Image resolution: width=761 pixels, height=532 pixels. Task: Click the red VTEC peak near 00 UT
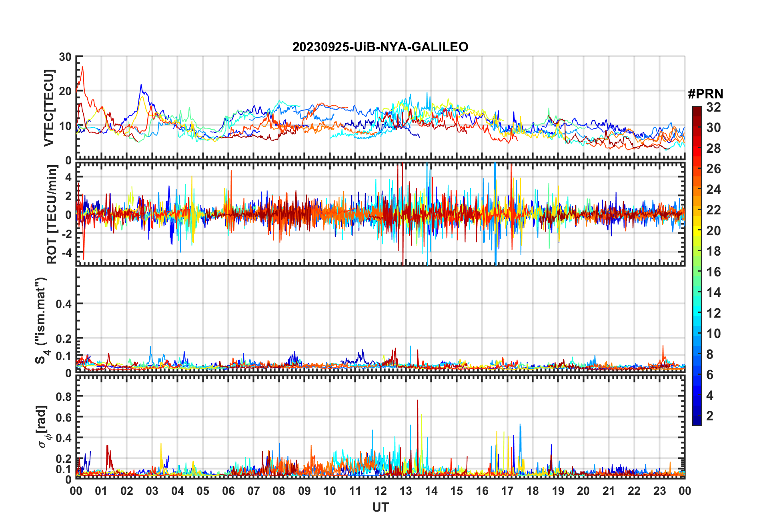point(82,67)
